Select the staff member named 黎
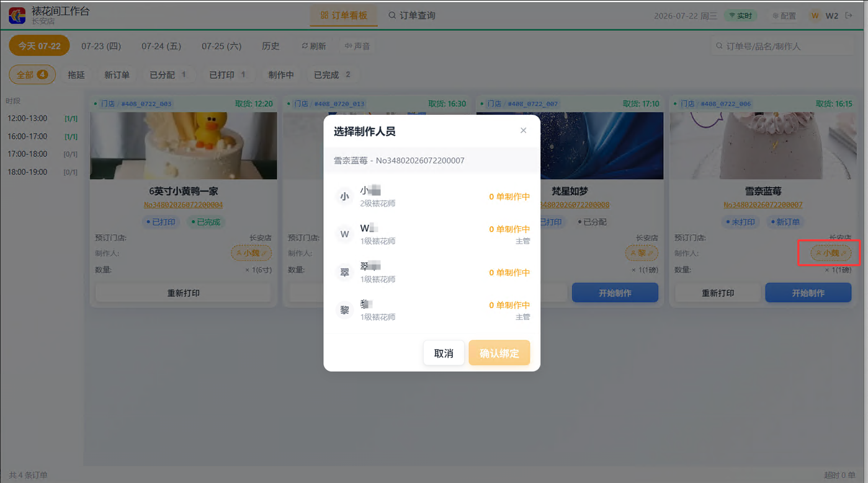868x483 pixels. pos(432,311)
